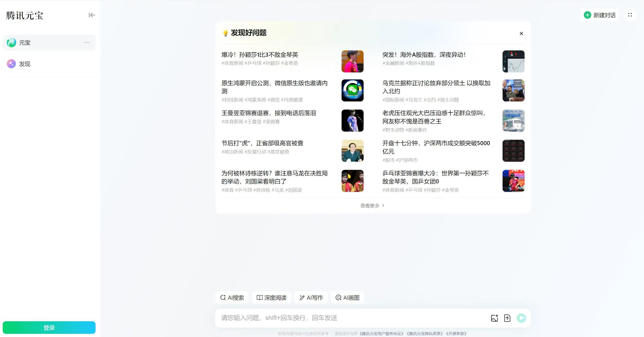Click the upload file icon in input box
Viewport: 644px width, 337px height.
click(507, 318)
